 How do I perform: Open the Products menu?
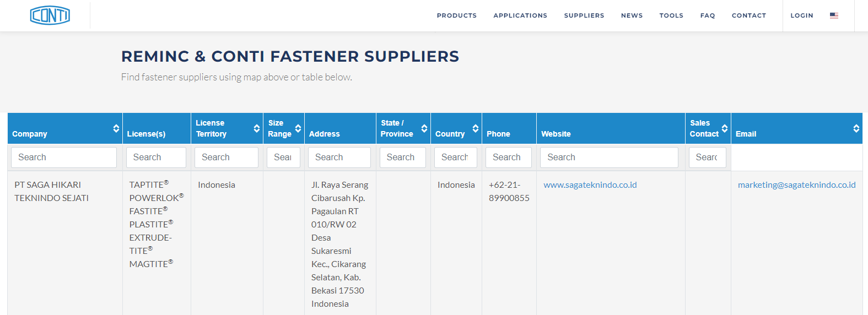(x=456, y=15)
